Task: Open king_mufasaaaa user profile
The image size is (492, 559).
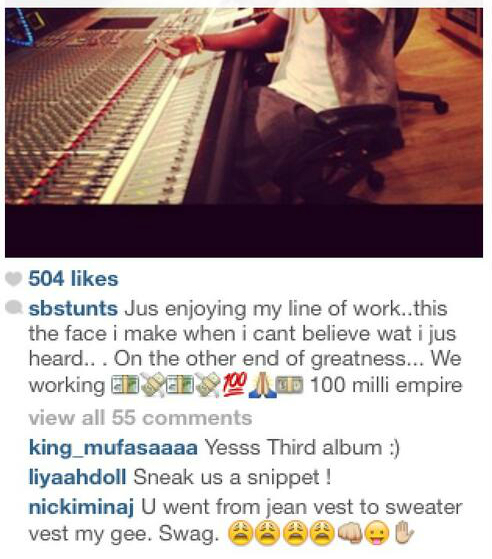Action: pos(113,448)
